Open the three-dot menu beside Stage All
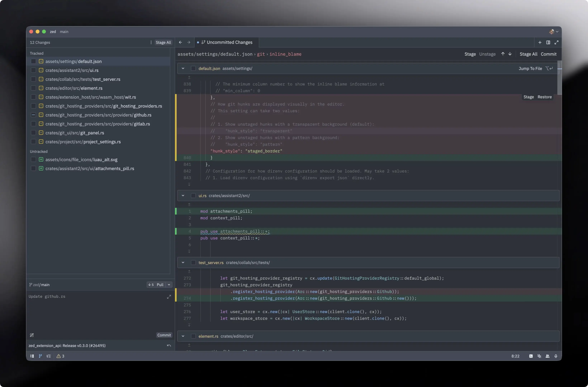 tap(151, 42)
